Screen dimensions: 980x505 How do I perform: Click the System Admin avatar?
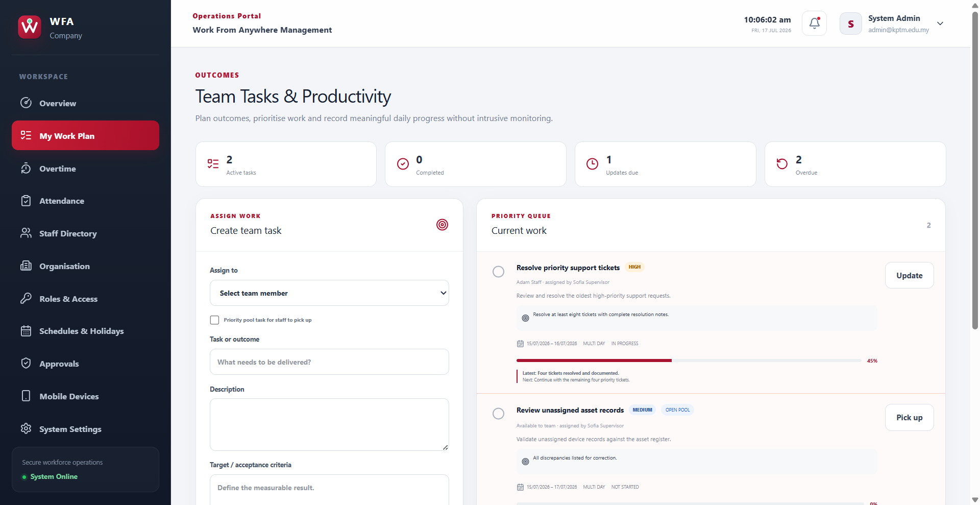[850, 23]
